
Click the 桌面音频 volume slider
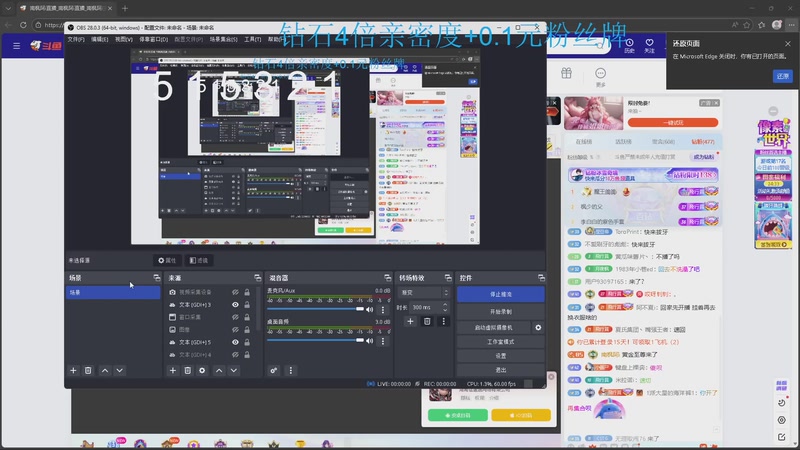click(315, 340)
